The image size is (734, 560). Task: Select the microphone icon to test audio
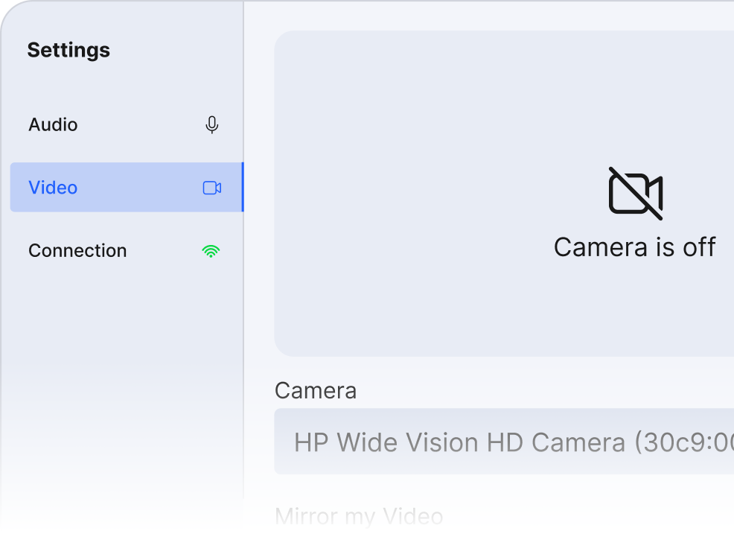pyautogui.click(x=211, y=125)
